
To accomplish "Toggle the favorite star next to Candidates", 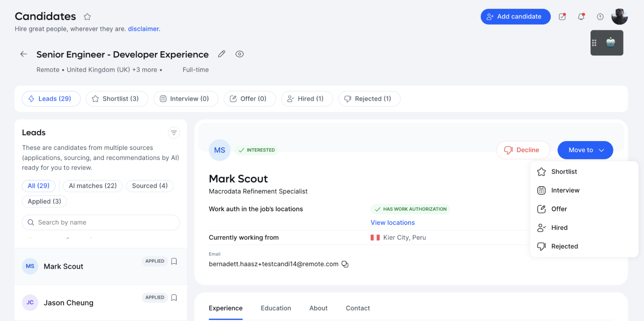I will point(87,17).
